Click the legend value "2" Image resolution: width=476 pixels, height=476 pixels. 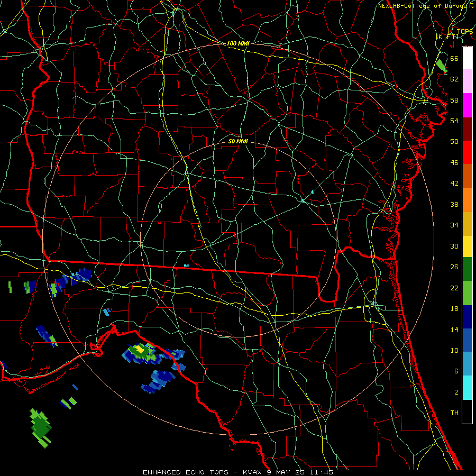(x=456, y=392)
